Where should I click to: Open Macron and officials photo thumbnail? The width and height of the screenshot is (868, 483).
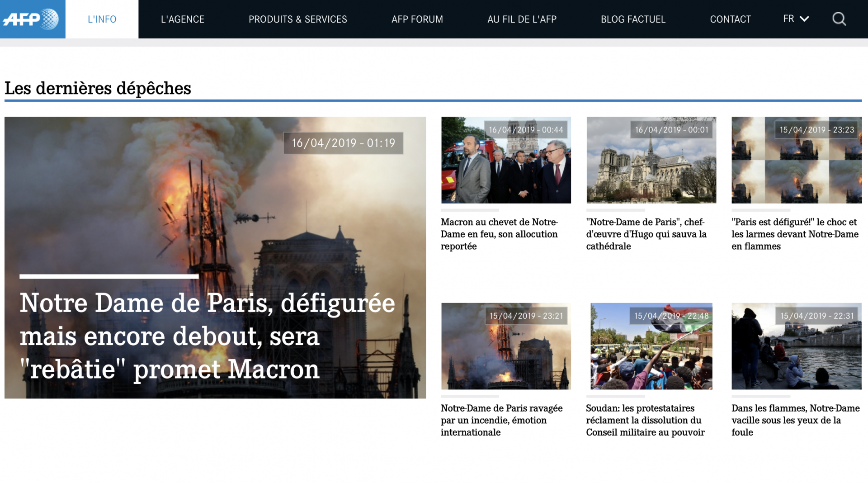point(506,160)
